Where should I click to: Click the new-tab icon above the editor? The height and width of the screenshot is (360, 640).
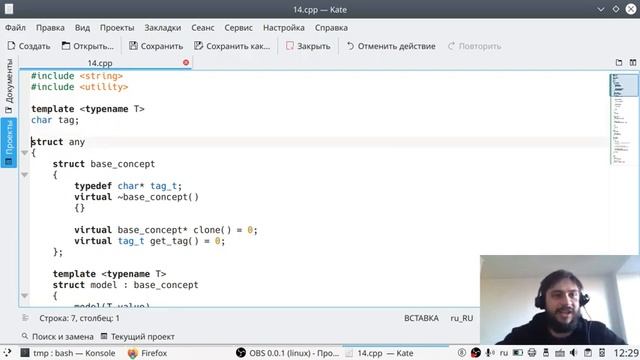[x=619, y=62]
